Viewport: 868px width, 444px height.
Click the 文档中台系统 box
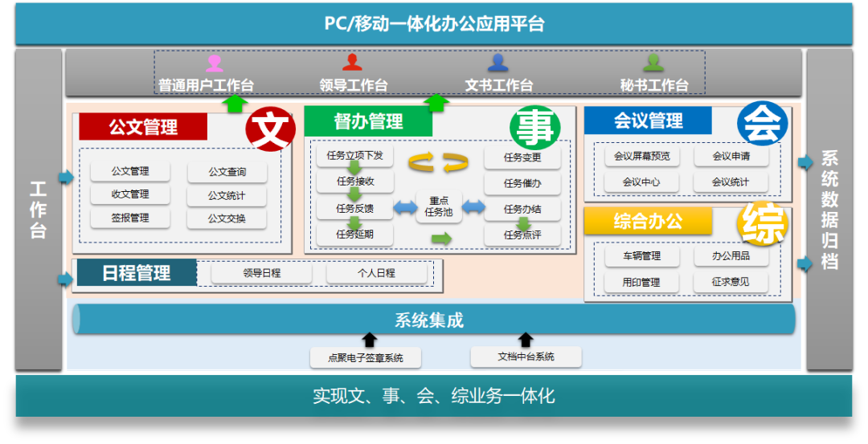(x=526, y=356)
